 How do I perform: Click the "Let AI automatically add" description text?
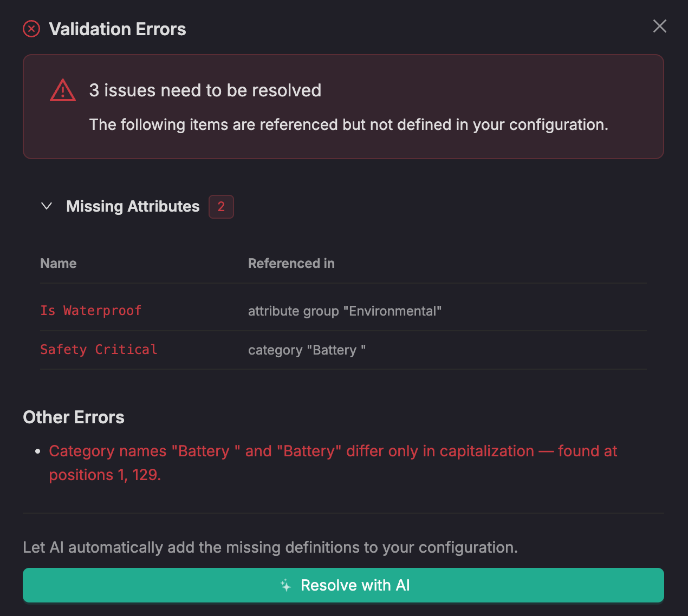[x=270, y=547]
